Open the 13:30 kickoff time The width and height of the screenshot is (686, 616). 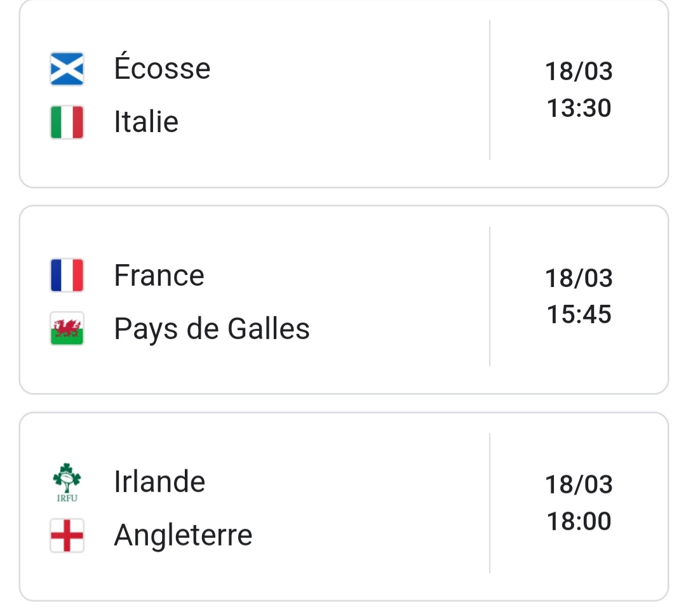click(x=579, y=107)
